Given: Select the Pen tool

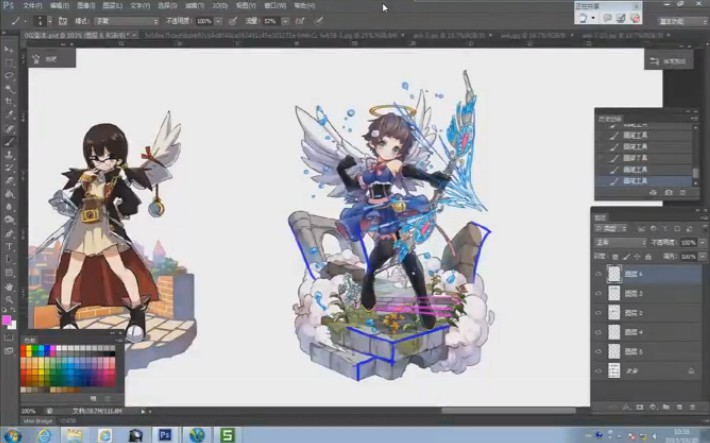Looking at the screenshot, I should coord(9,234).
